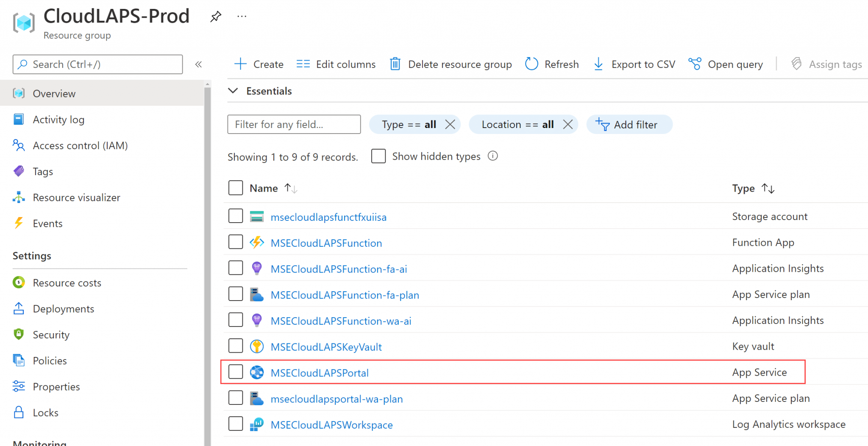Sort resources using the Name column arrow
868x446 pixels.
coord(291,188)
